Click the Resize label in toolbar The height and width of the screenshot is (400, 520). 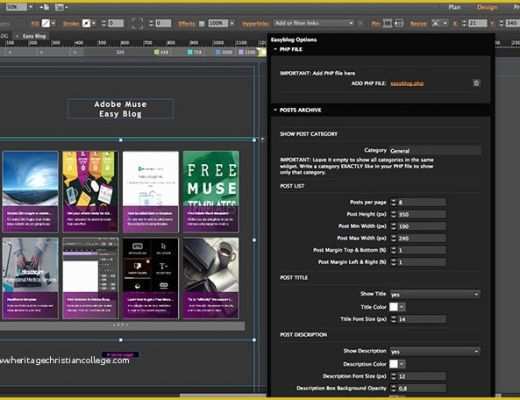point(418,24)
